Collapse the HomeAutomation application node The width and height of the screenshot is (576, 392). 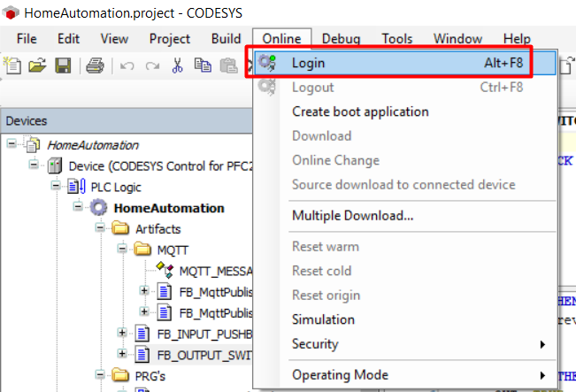(x=78, y=206)
